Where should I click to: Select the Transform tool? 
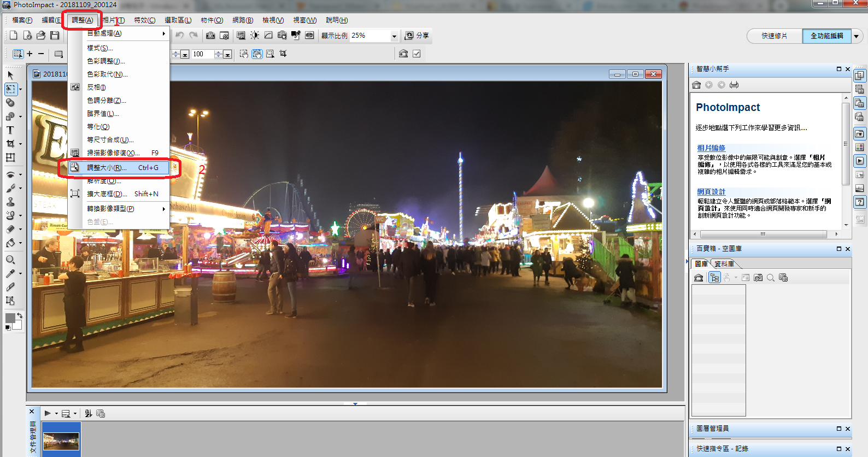click(x=10, y=157)
